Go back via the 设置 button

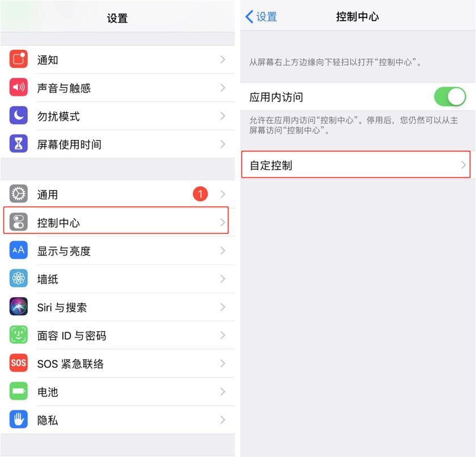point(261,16)
